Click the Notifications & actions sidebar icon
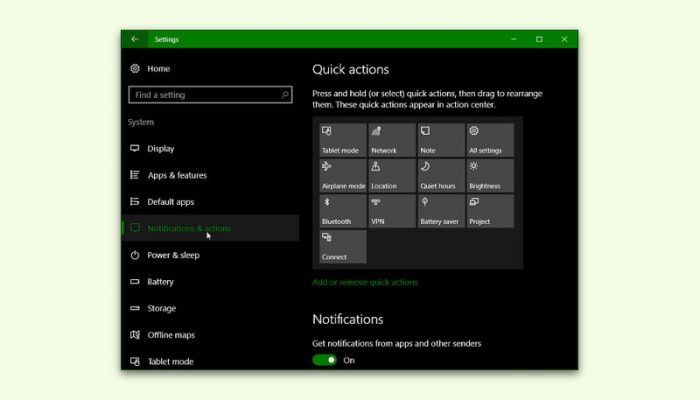 (x=134, y=228)
